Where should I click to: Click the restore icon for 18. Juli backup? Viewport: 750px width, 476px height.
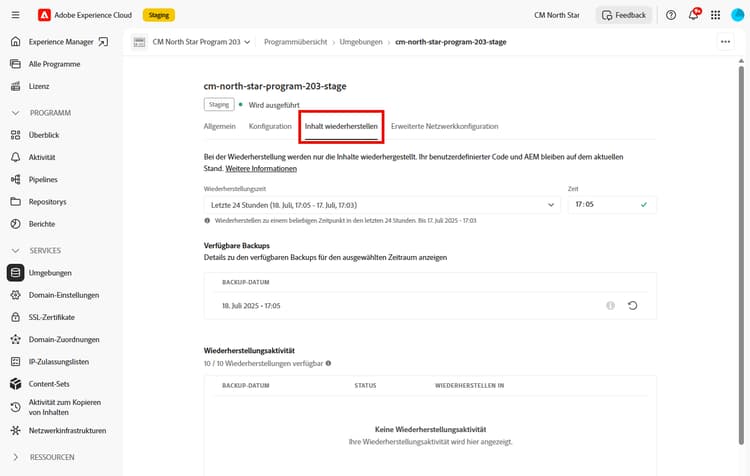(x=632, y=305)
